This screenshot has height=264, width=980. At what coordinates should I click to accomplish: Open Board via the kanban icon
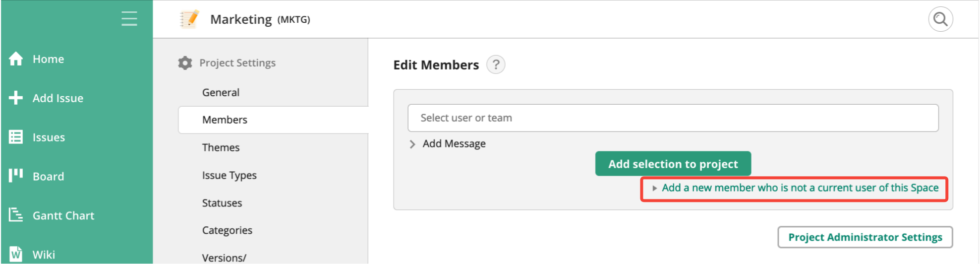(x=16, y=176)
